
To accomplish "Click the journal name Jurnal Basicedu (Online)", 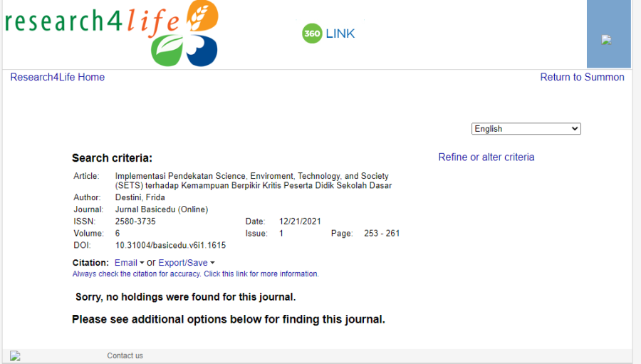I will pos(162,209).
